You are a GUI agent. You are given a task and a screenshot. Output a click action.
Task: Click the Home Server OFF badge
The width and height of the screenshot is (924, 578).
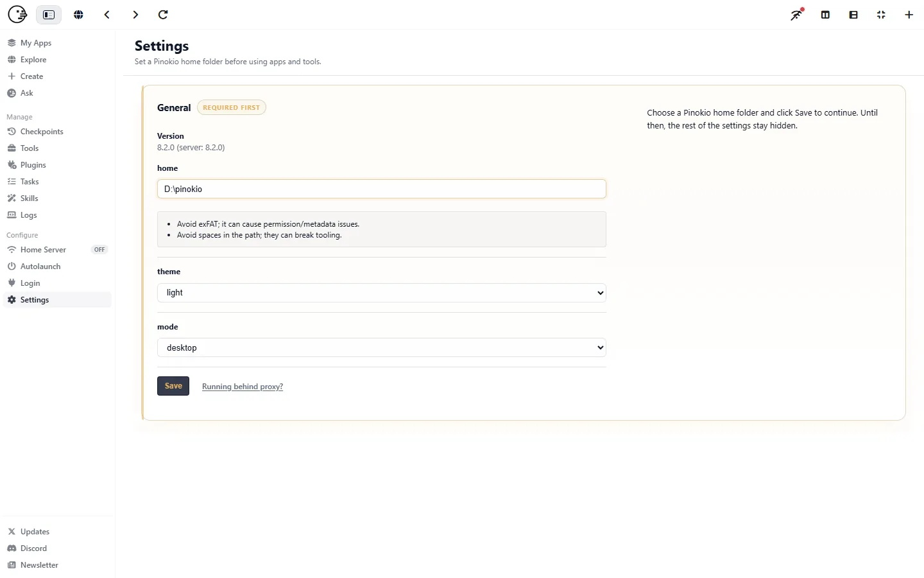click(x=99, y=250)
